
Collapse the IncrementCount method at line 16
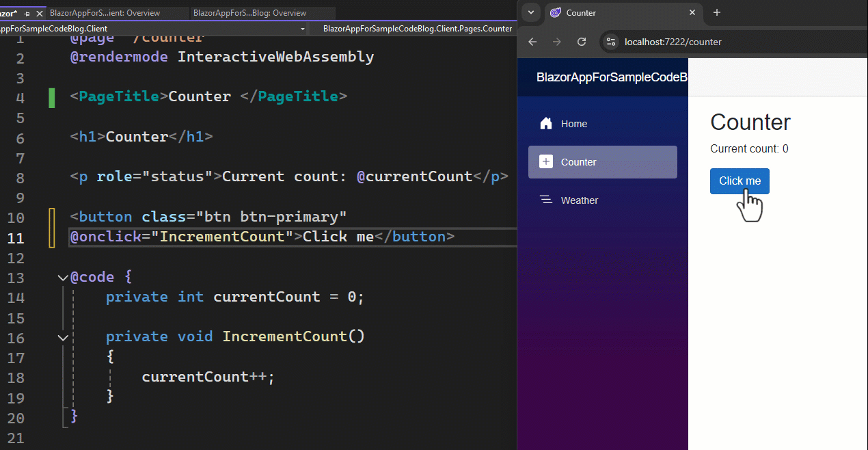[x=64, y=337]
